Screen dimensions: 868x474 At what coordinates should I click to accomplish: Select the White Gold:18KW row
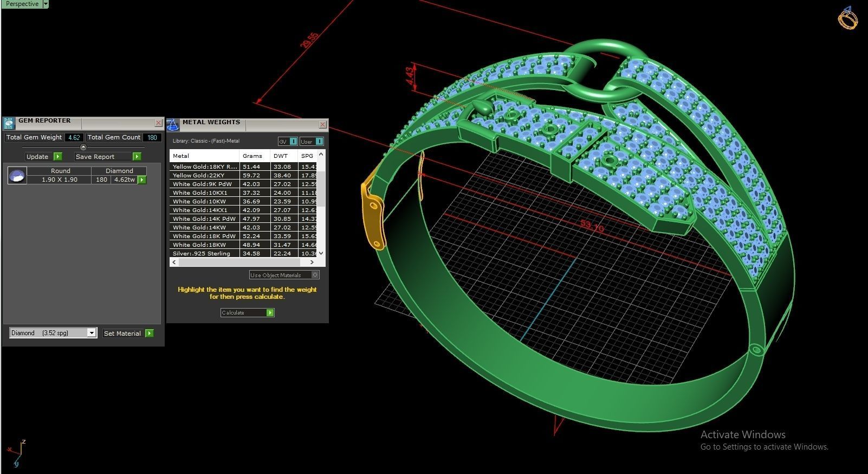244,245
